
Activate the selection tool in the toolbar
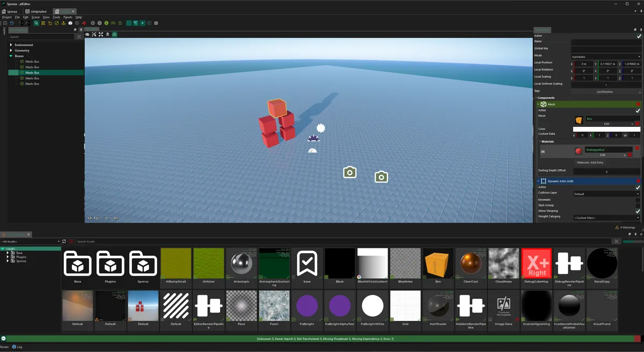(x=36, y=23)
